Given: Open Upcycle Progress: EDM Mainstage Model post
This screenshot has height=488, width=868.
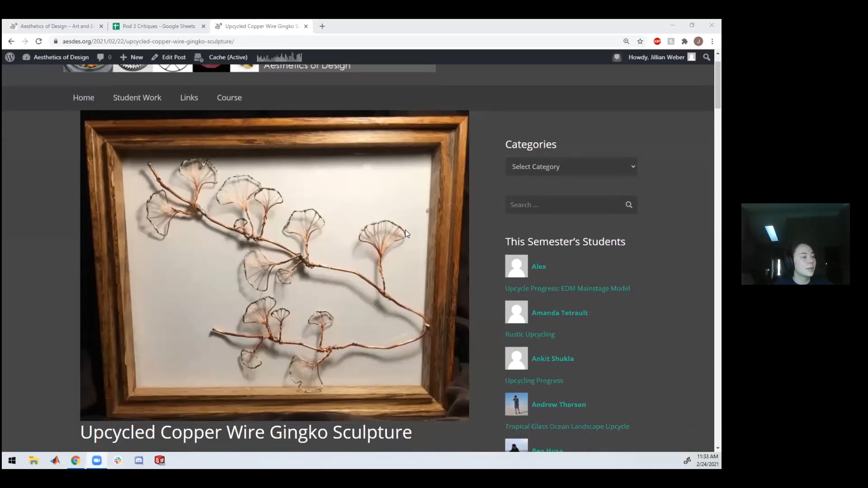Looking at the screenshot, I should click(x=567, y=288).
